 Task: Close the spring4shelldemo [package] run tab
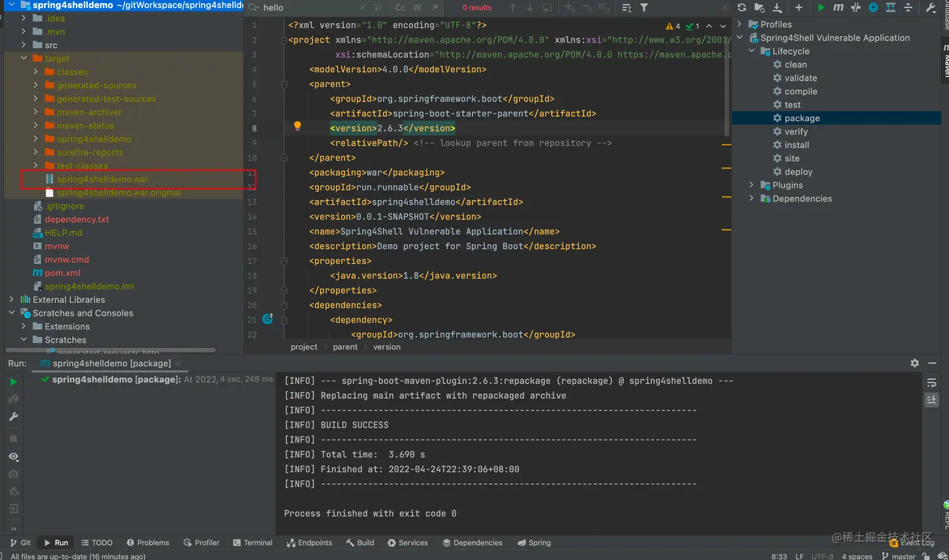coord(178,363)
